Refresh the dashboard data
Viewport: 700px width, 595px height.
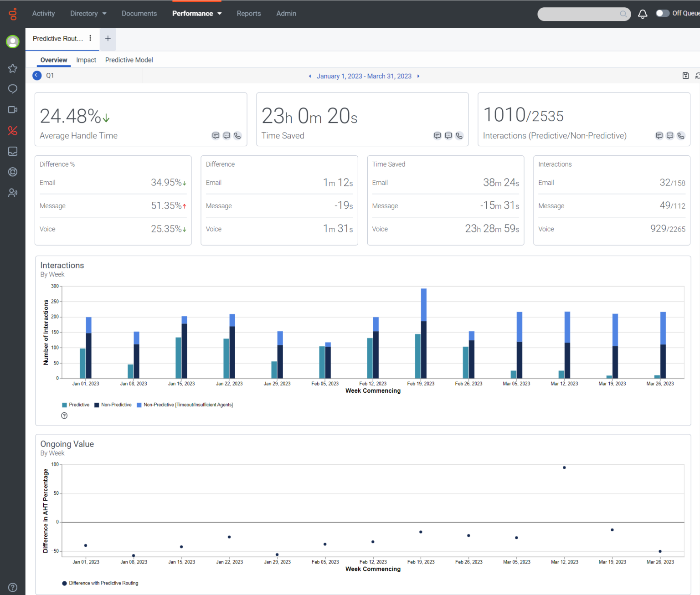click(697, 76)
